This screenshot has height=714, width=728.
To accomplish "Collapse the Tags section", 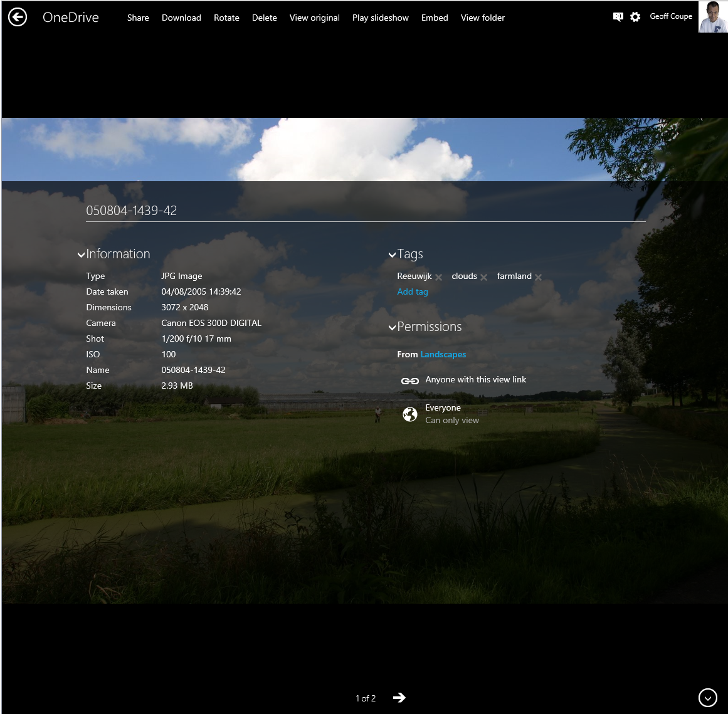I will 392,255.
